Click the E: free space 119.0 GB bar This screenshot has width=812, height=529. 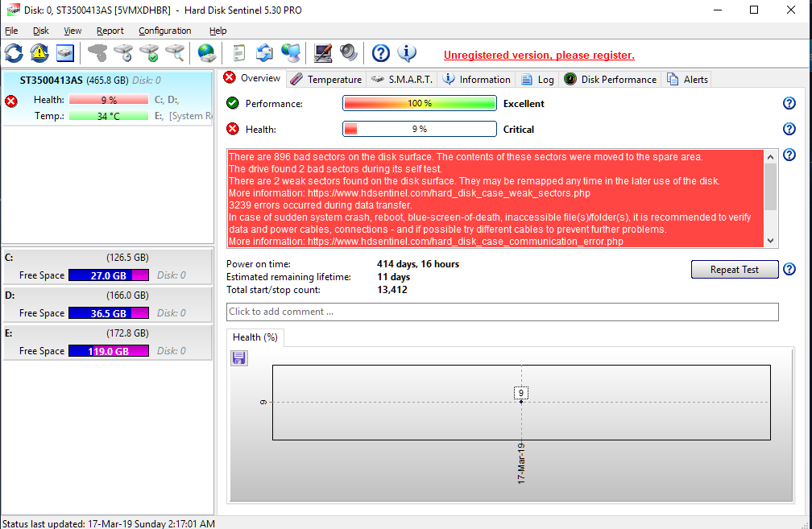(x=109, y=351)
